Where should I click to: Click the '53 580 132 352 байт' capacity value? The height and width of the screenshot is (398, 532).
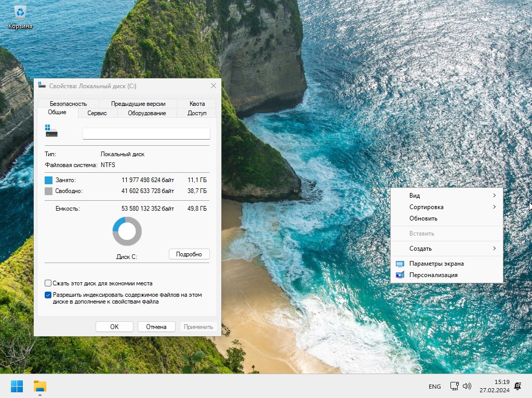click(148, 209)
